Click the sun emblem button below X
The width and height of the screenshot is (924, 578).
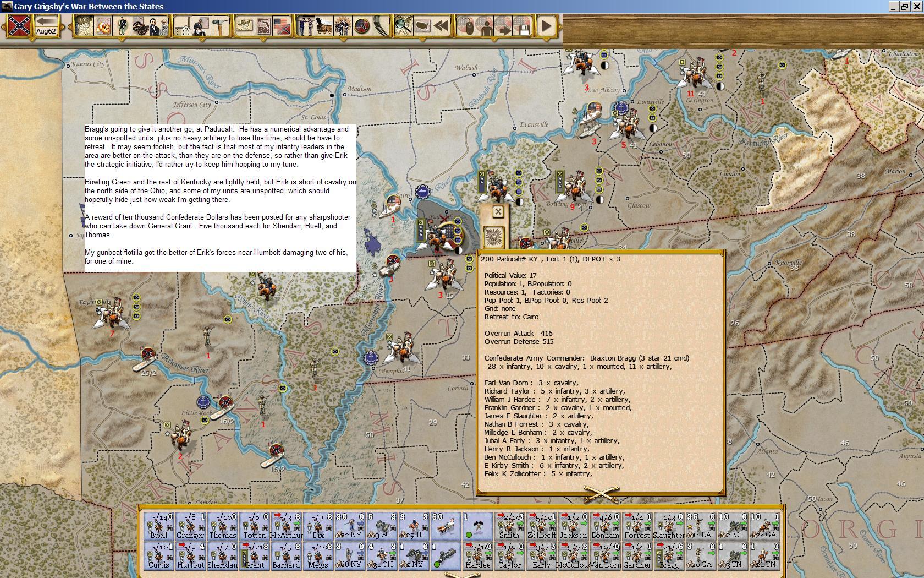(494, 237)
